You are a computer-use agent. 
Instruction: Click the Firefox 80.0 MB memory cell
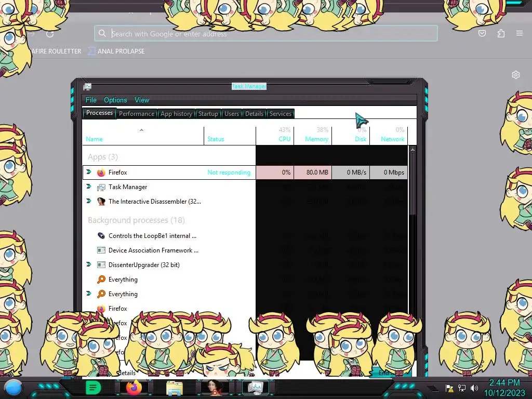pos(312,172)
